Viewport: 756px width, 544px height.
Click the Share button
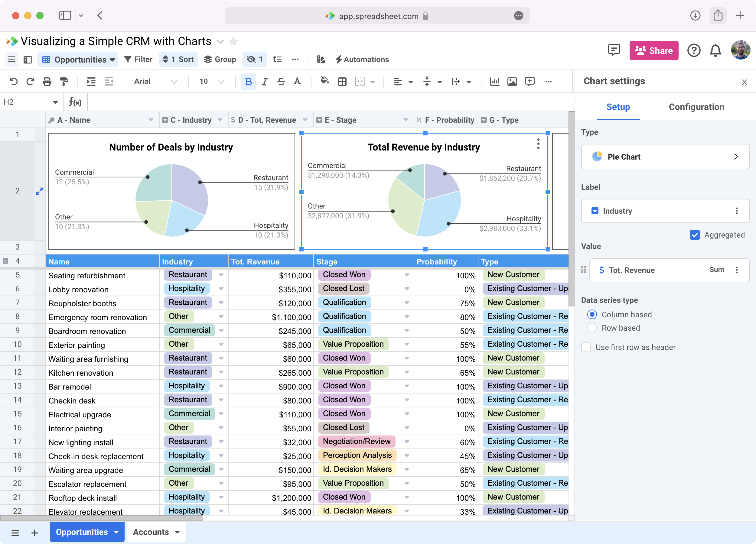(654, 50)
